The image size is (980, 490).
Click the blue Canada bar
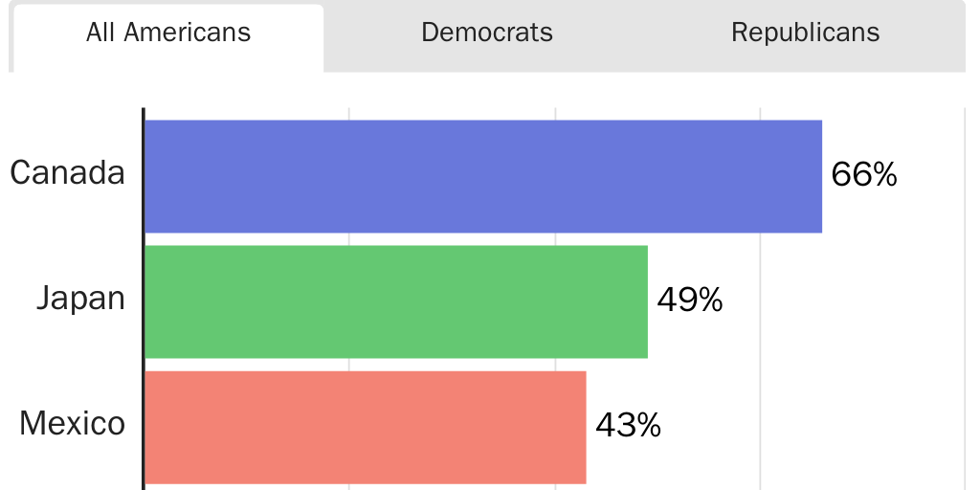click(482, 176)
